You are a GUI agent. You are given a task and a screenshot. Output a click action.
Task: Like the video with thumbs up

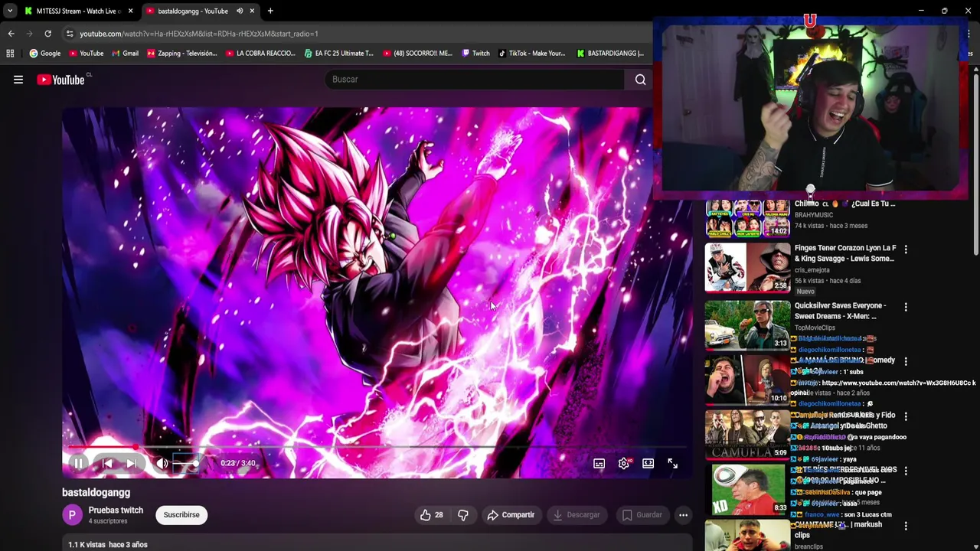431,515
